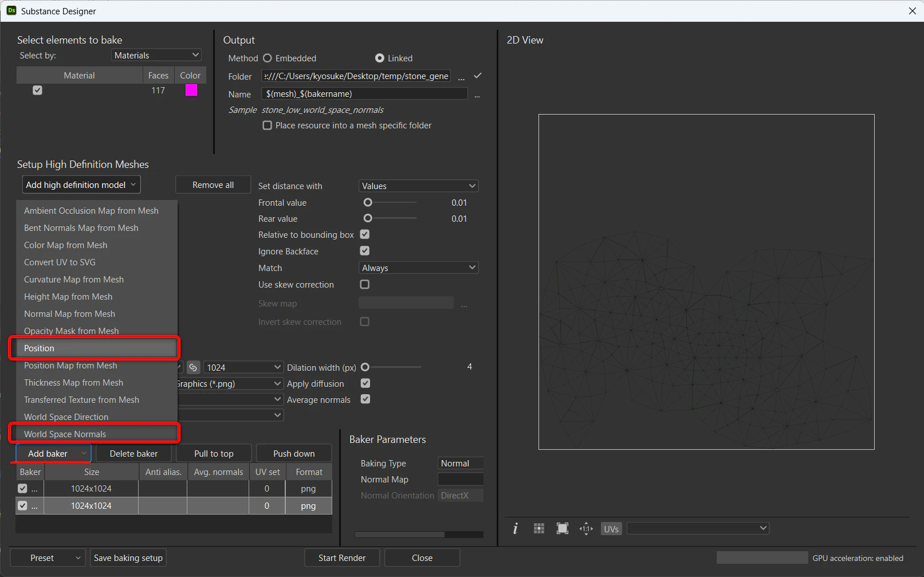
Task: Open the Baking Type Normal dropdown
Action: [461, 464]
